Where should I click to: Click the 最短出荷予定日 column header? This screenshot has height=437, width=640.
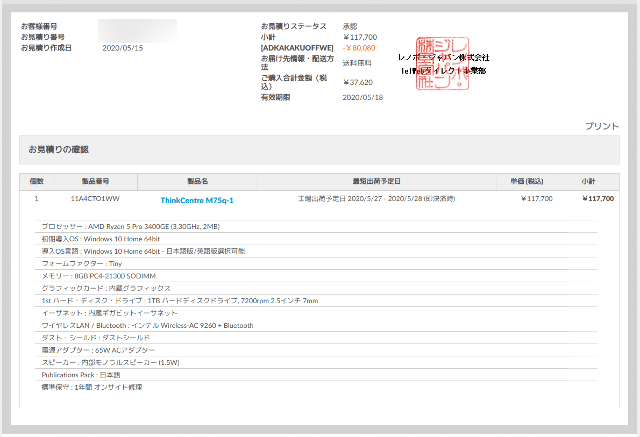[376, 181]
